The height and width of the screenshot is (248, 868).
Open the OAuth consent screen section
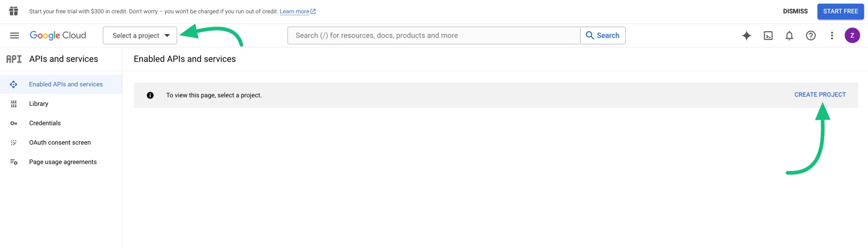[60, 142]
